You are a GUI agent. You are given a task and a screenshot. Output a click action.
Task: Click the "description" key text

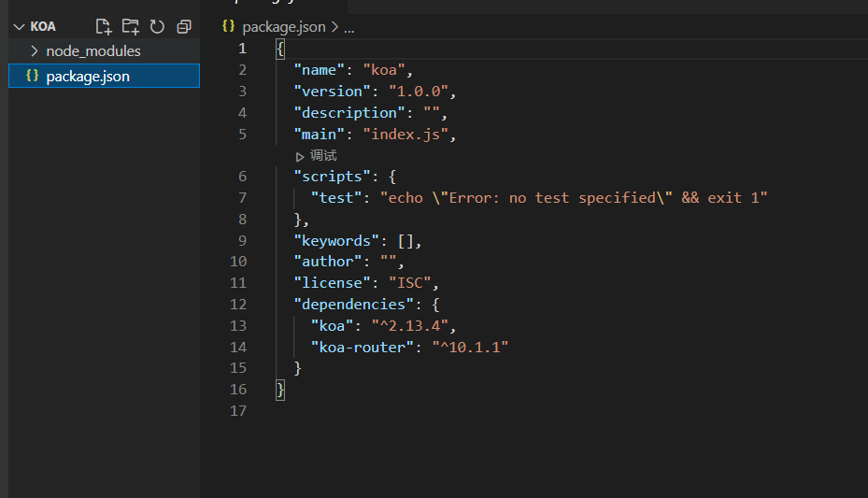[x=349, y=113]
